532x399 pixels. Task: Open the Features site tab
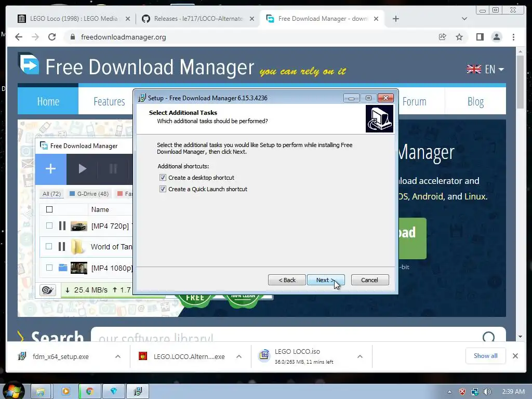(109, 101)
